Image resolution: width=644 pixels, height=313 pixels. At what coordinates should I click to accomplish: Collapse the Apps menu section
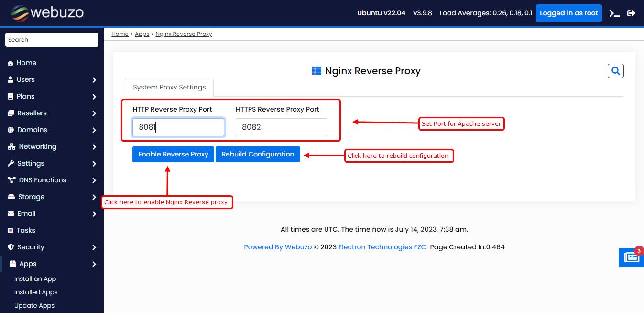coord(94,264)
